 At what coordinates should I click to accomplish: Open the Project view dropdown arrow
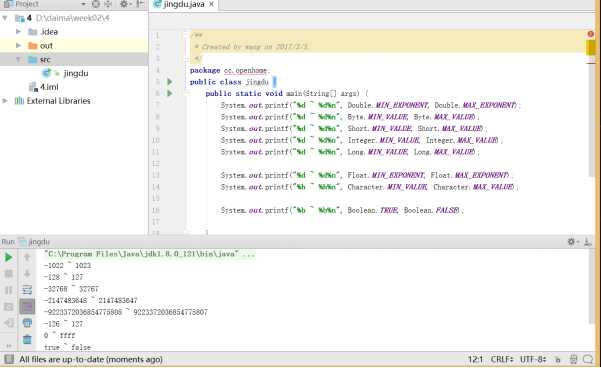[83, 4]
